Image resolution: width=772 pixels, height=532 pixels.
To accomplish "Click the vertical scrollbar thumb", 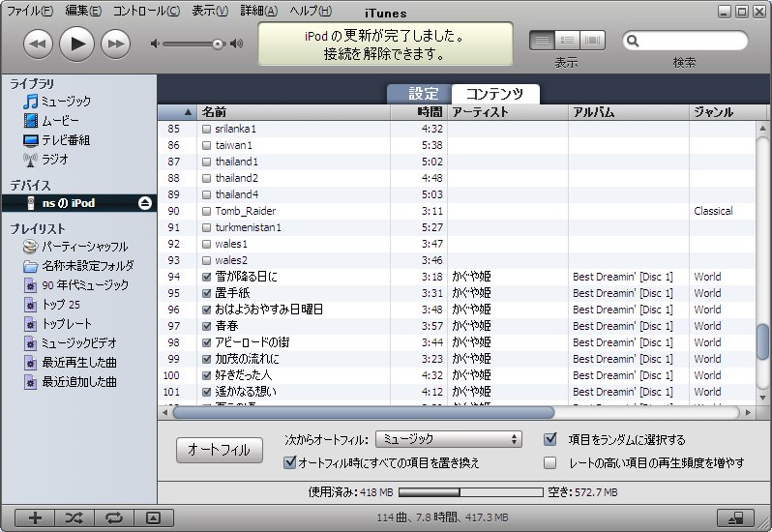I will (x=762, y=341).
